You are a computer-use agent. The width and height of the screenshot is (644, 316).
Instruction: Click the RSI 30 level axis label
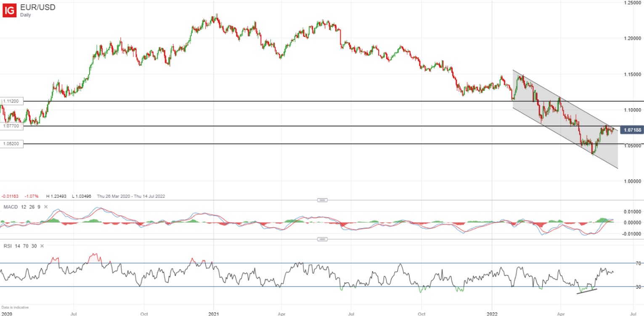click(x=638, y=287)
